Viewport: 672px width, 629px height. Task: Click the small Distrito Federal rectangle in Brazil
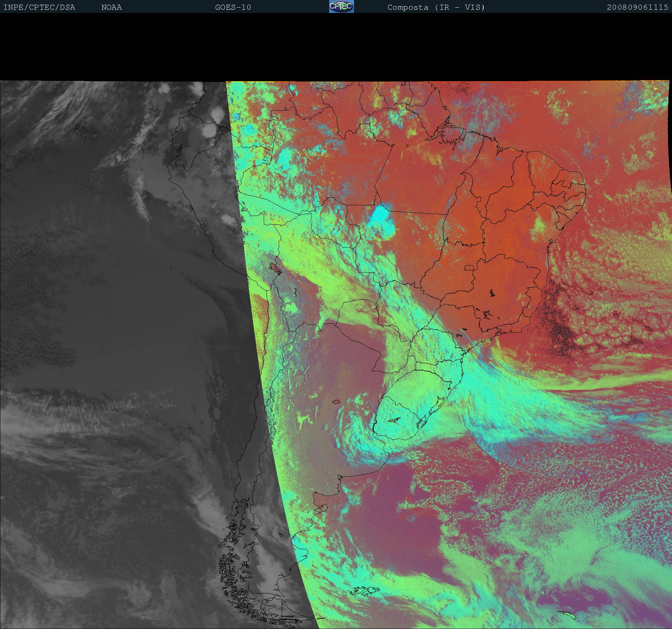[x=469, y=267]
